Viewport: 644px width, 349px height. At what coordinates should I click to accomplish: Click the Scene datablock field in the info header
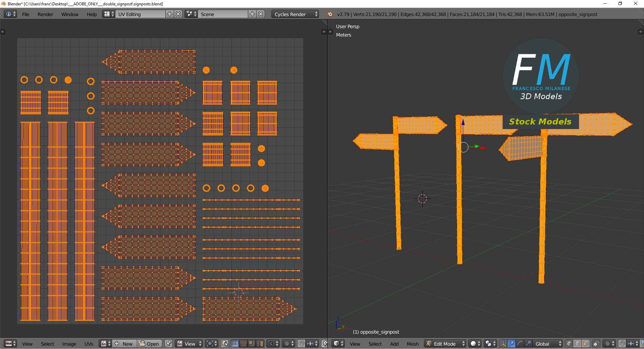point(222,14)
